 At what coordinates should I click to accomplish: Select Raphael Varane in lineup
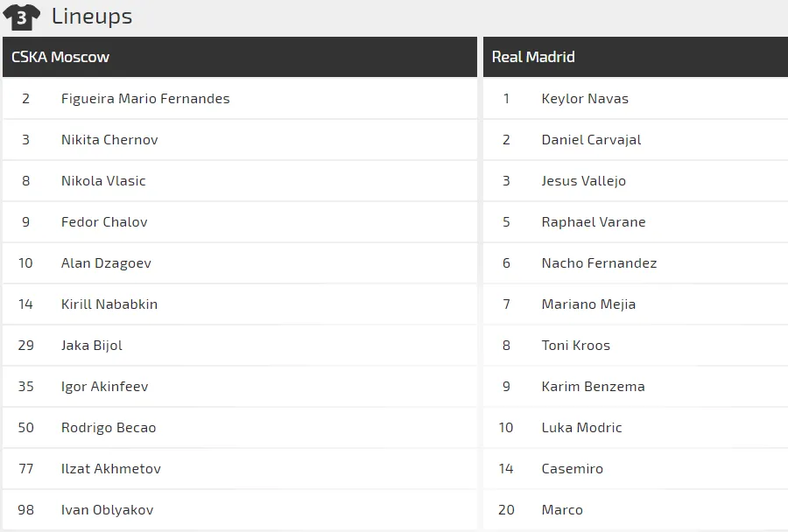[x=593, y=222]
